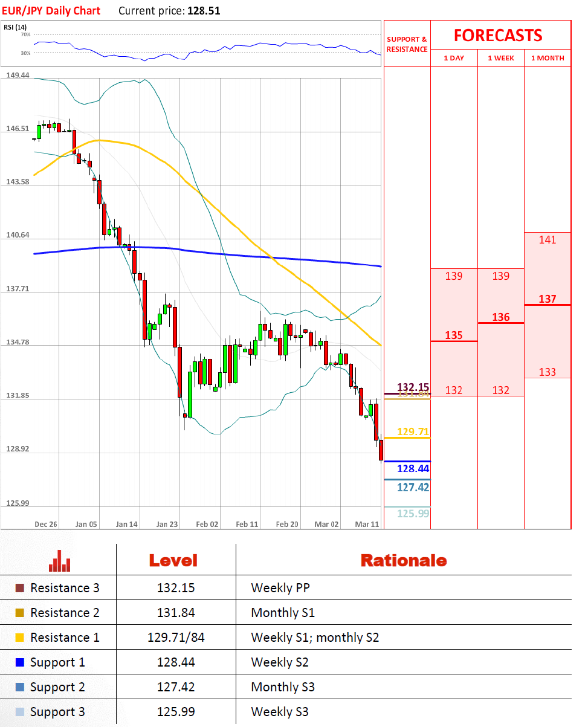Image resolution: width=588 pixels, height=727 pixels.
Task: Click the Rationale column header
Action: point(404,561)
